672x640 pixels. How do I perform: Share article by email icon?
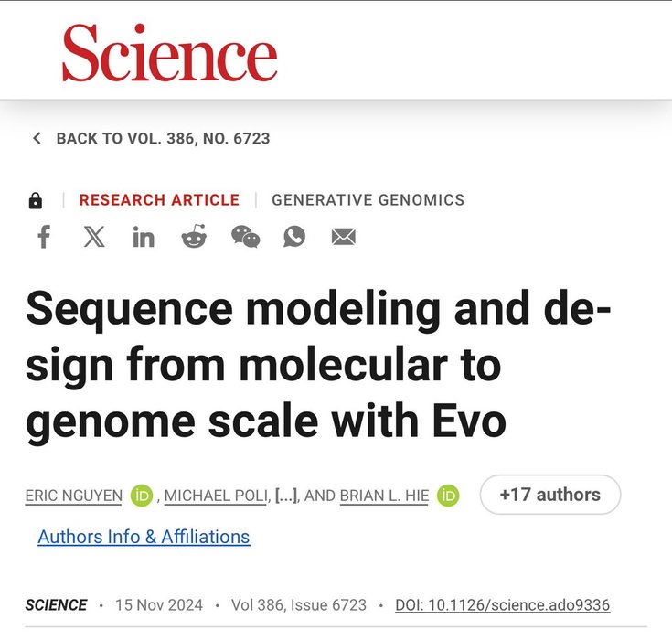tap(343, 238)
